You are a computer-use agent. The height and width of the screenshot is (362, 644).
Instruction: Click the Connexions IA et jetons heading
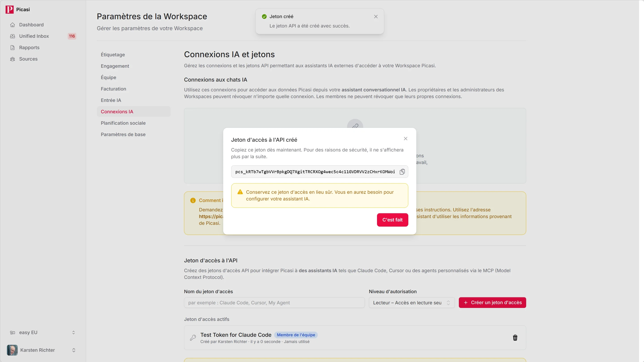point(229,55)
